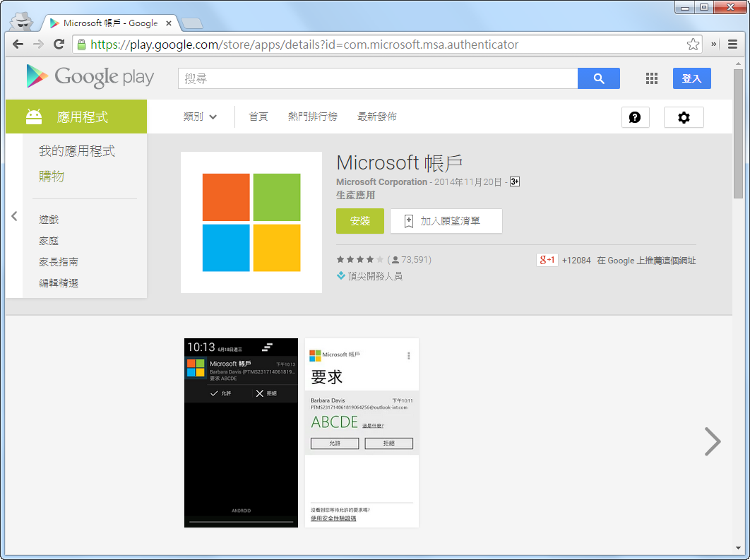Show next screenshots with right arrow
This screenshot has width=750, height=560.
712,441
